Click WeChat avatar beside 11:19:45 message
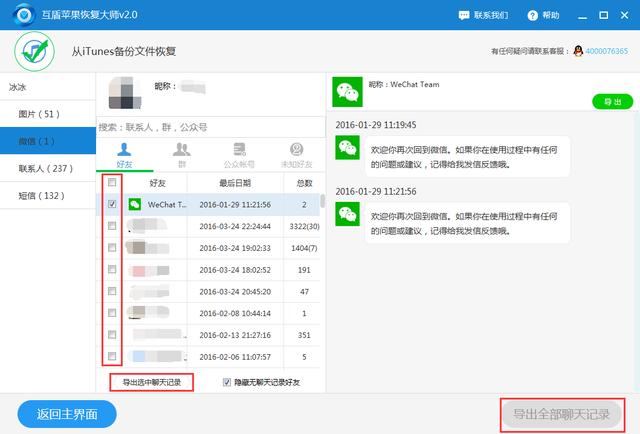 pyautogui.click(x=347, y=147)
